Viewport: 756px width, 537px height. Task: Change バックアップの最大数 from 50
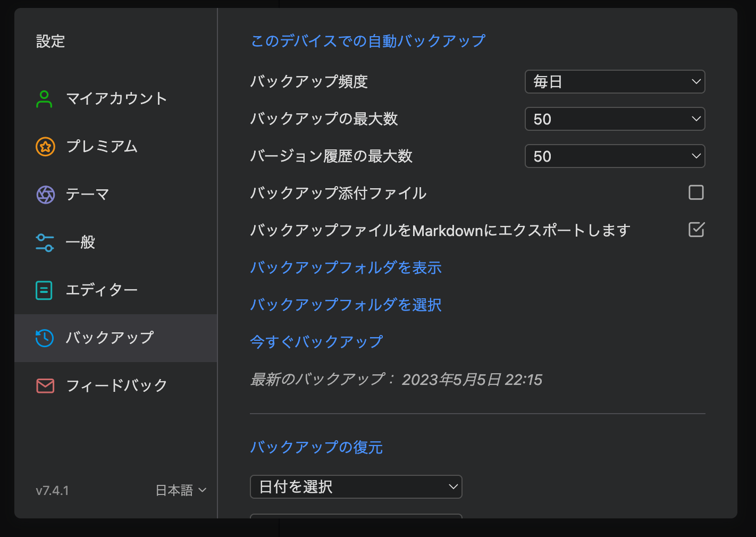[x=615, y=119]
